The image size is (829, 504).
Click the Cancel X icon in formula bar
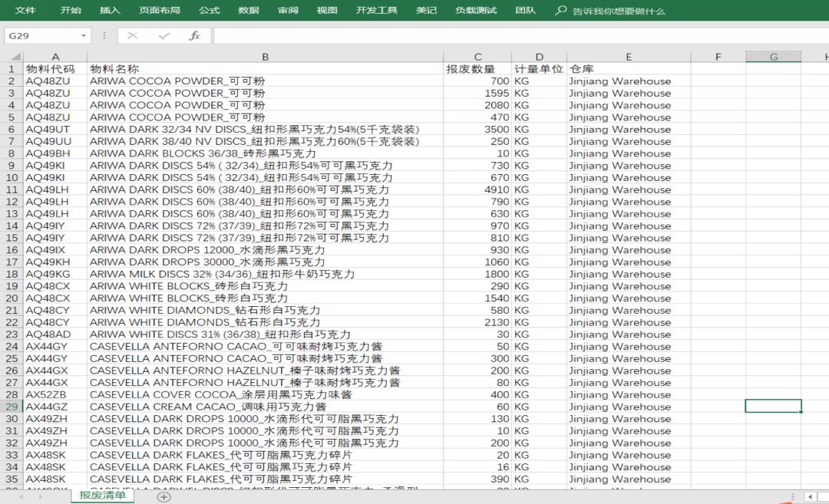(132, 36)
